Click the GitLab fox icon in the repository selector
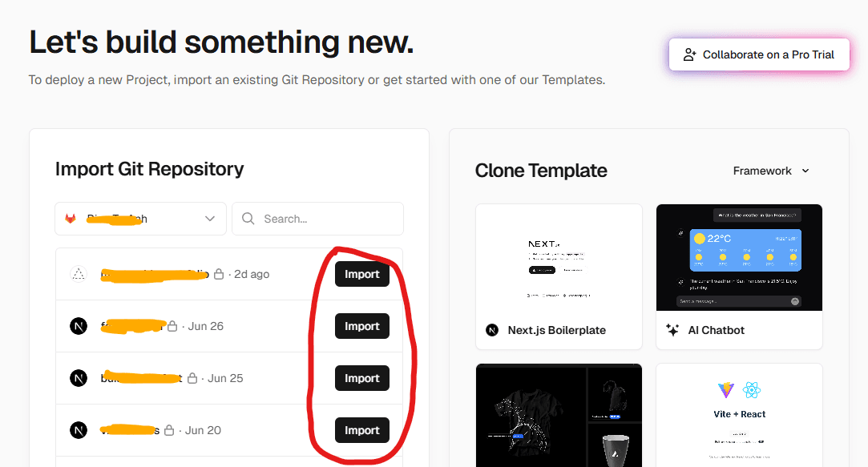Viewport: 868px width, 467px height. click(x=71, y=218)
